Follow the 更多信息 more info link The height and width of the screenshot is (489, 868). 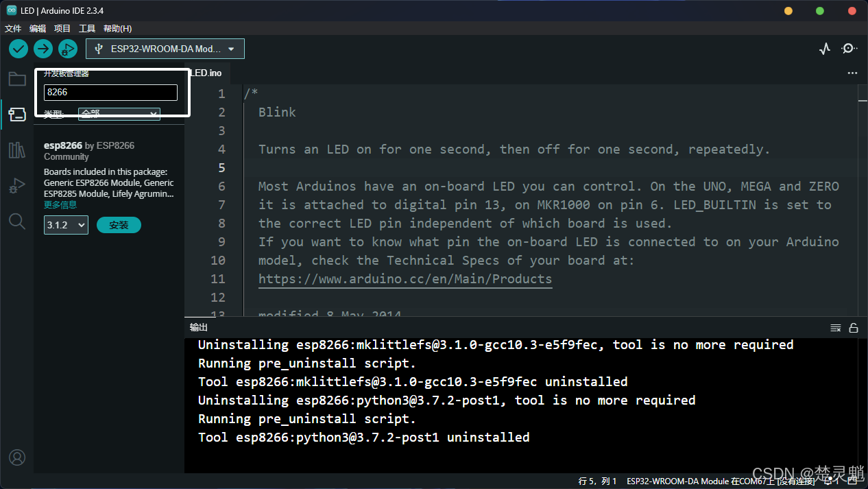[60, 204]
